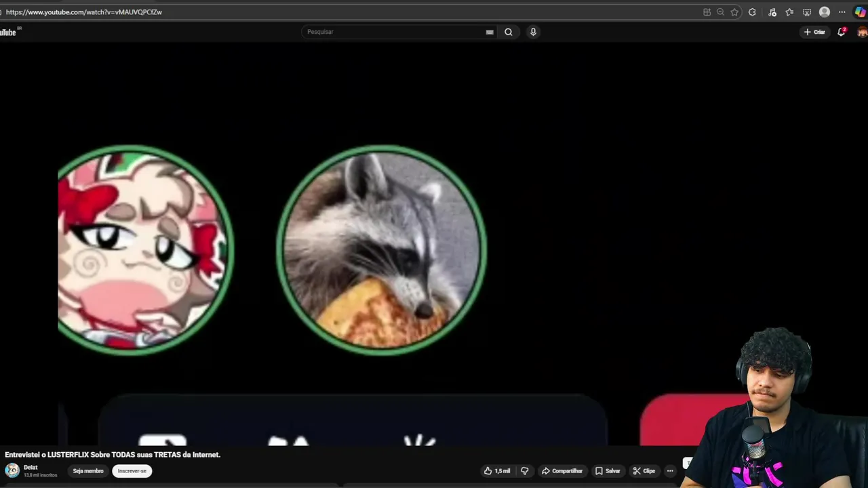The width and height of the screenshot is (868, 488).
Task: Click the zoom out magnifier icon
Action: pos(720,12)
